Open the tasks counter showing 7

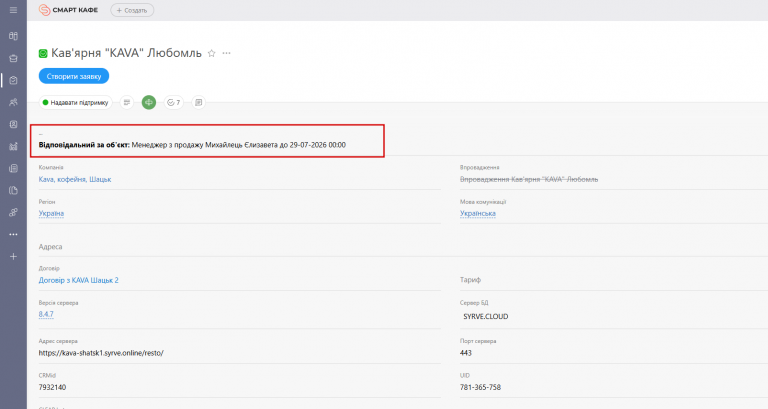pos(174,102)
